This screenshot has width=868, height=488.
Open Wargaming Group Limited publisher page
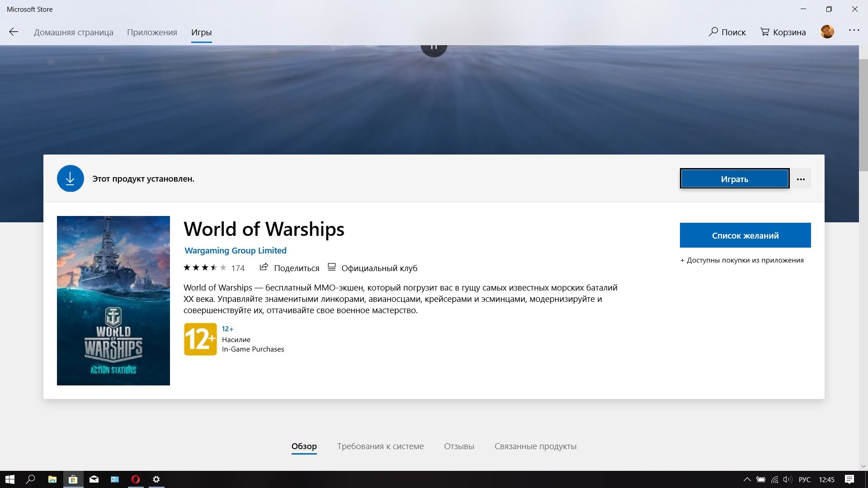(x=236, y=250)
